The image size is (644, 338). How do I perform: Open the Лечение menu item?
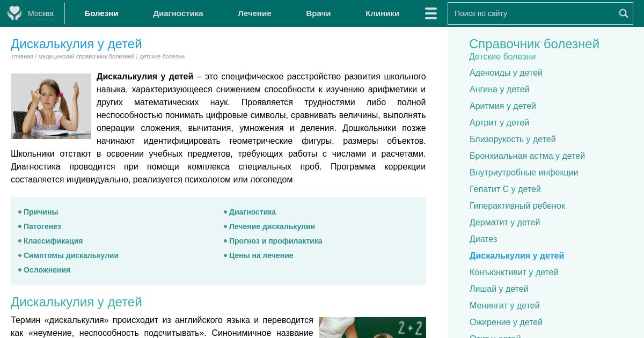[x=254, y=13]
